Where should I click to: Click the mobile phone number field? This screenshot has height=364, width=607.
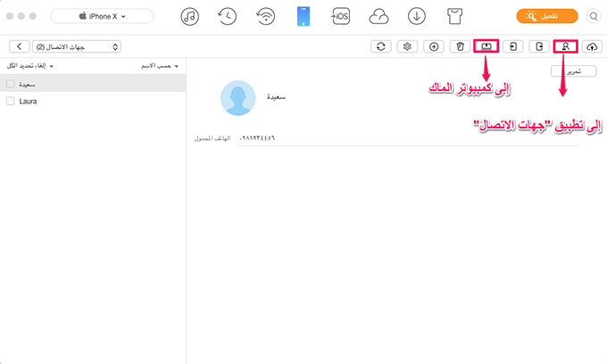tap(409, 138)
